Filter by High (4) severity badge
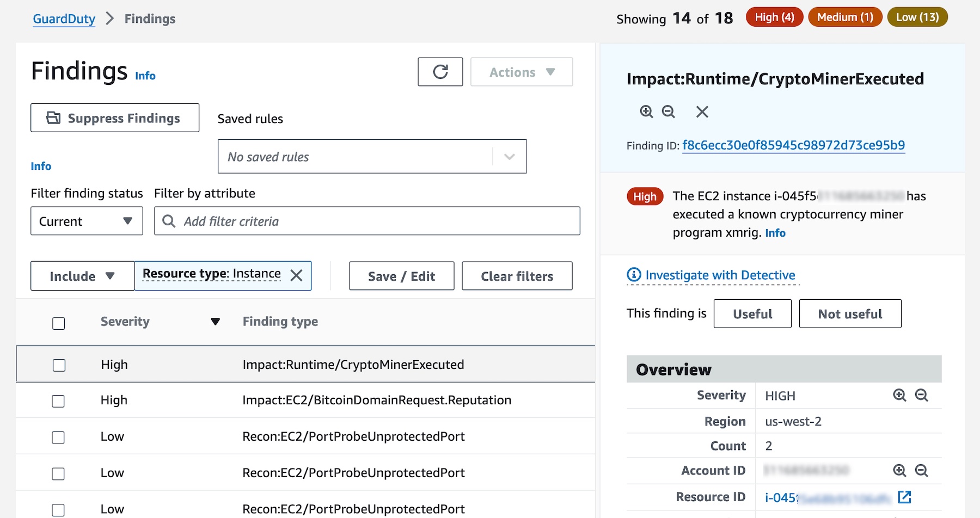The height and width of the screenshot is (518, 980). pos(774,17)
